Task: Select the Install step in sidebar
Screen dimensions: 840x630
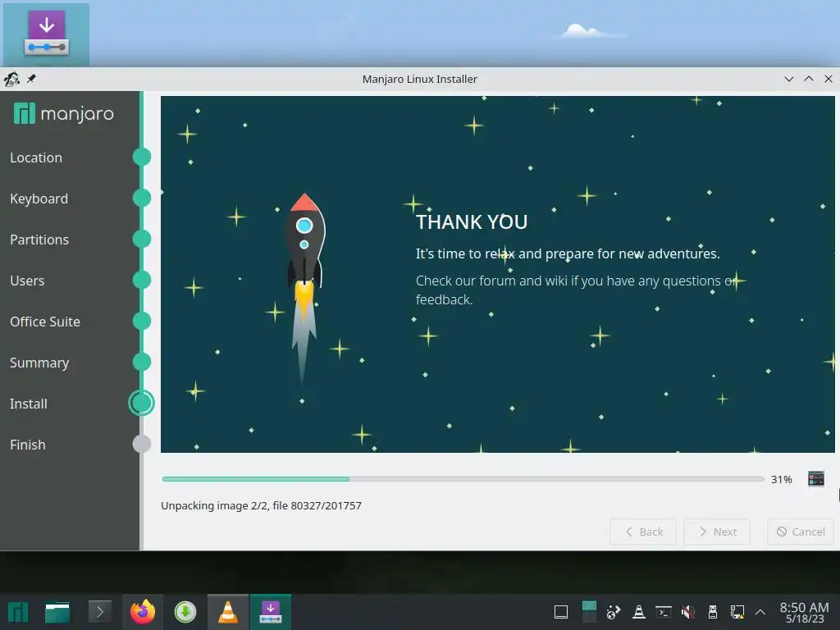Action: [29, 404]
